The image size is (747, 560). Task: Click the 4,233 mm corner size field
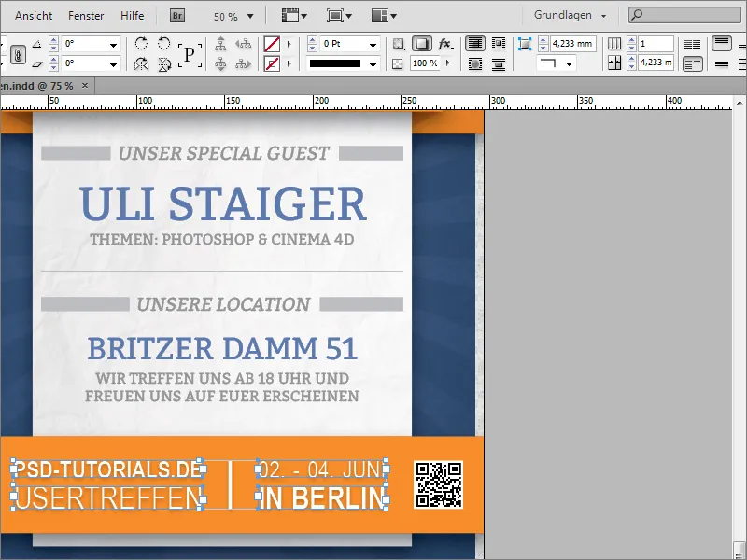(x=573, y=44)
